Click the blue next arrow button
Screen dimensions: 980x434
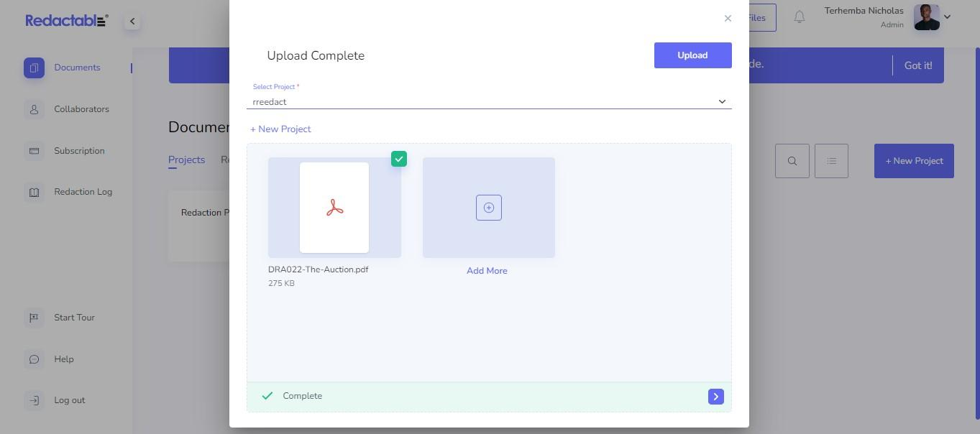click(x=715, y=397)
